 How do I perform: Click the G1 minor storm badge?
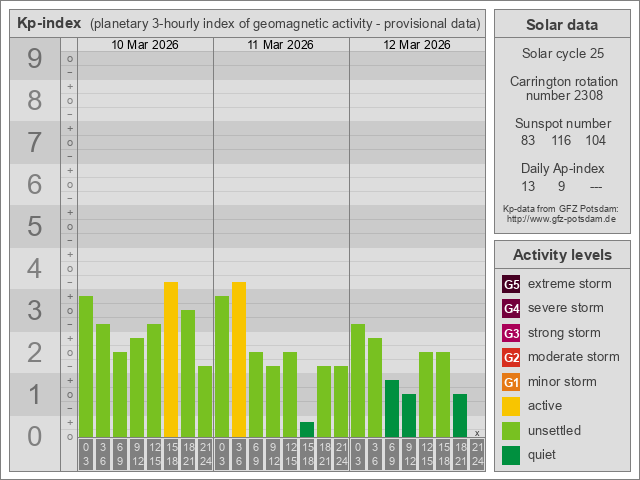511,382
